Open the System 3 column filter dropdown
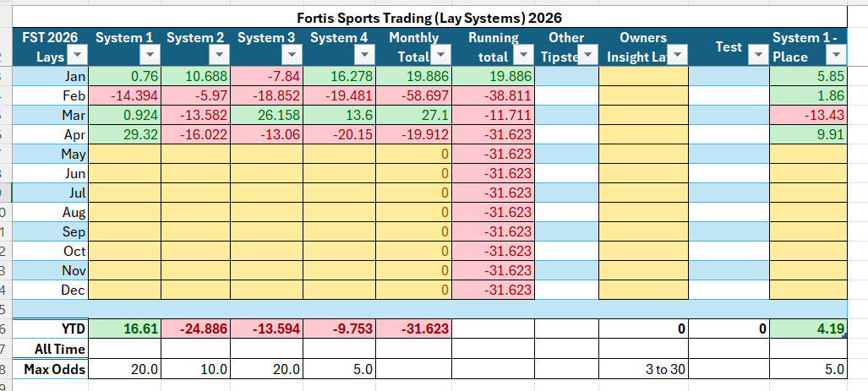This screenshot has height=391, width=868. [292, 55]
